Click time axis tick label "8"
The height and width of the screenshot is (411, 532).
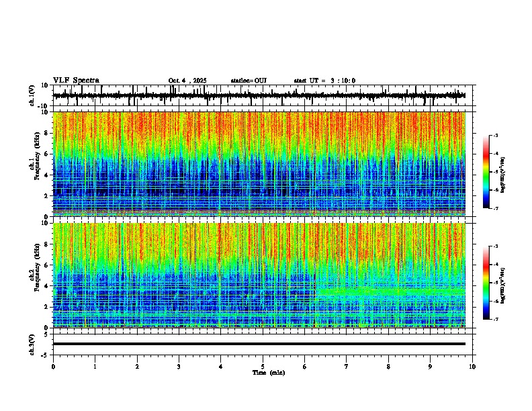point(388,366)
